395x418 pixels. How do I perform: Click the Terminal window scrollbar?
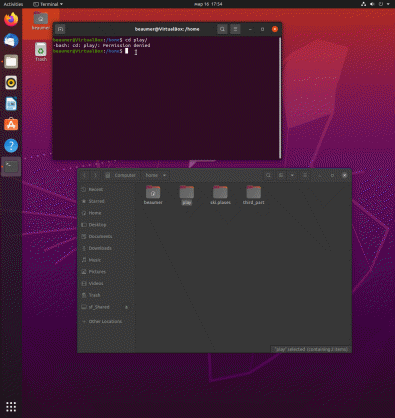click(x=280, y=97)
